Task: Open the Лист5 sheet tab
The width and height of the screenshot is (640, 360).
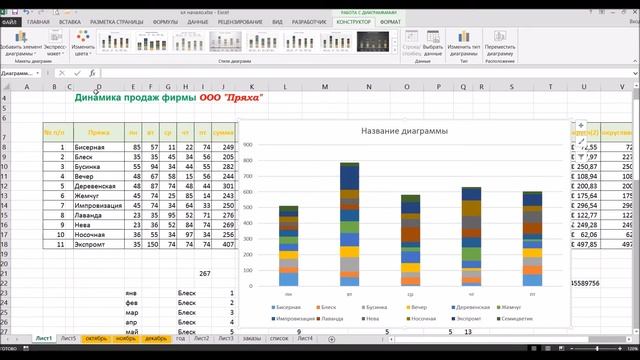Action: (x=69, y=338)
